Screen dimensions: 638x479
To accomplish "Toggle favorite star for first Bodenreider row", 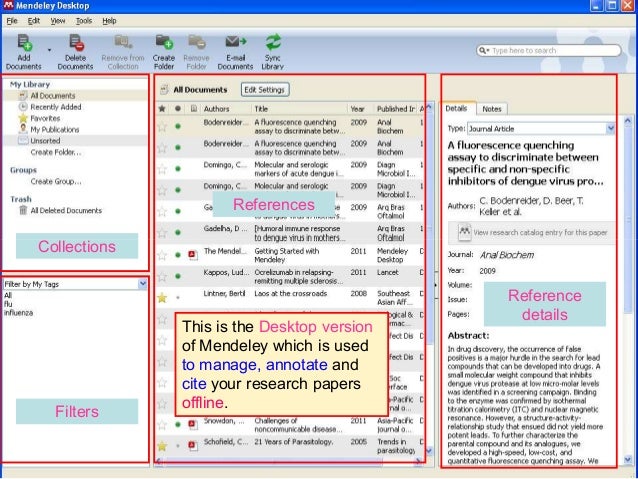I will 162,127.
